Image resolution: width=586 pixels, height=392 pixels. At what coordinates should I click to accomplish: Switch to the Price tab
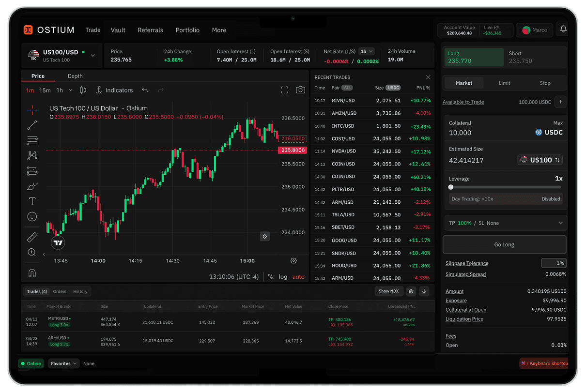click(38, 76)
